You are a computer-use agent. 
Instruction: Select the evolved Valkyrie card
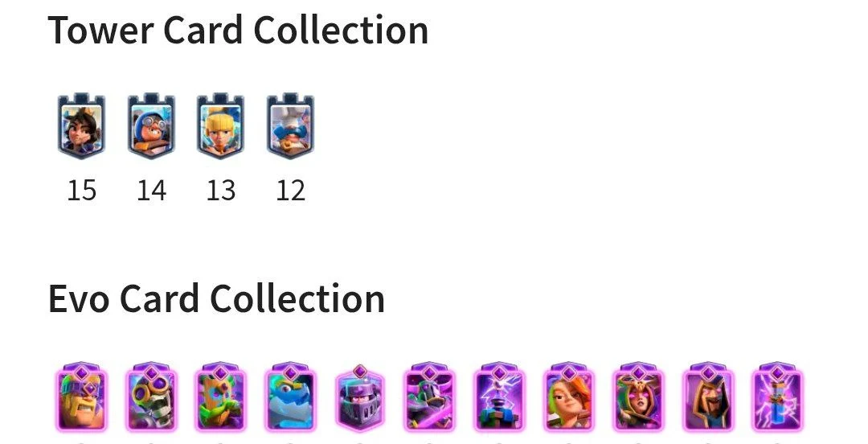[568, 397]
